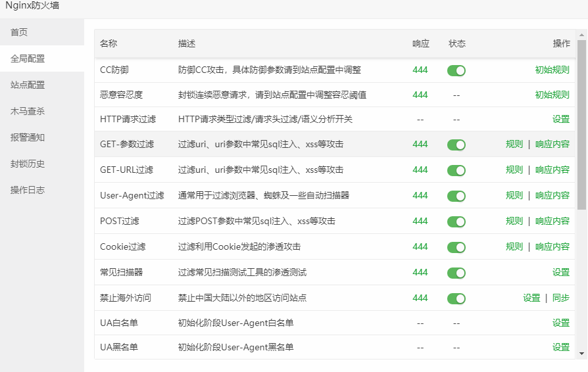588x372 pixels.
Task: Click 初始规则 for CC防御
Action: (x=552, y=70)
